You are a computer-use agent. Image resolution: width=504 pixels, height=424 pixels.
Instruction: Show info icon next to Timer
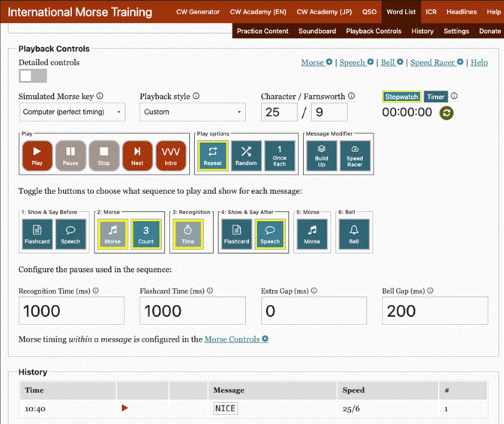click(454, 96)
